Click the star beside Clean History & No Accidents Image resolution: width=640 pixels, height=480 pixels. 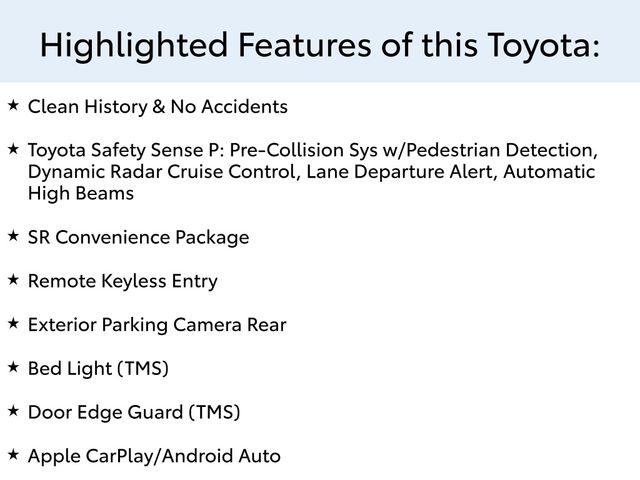point(13,104)
